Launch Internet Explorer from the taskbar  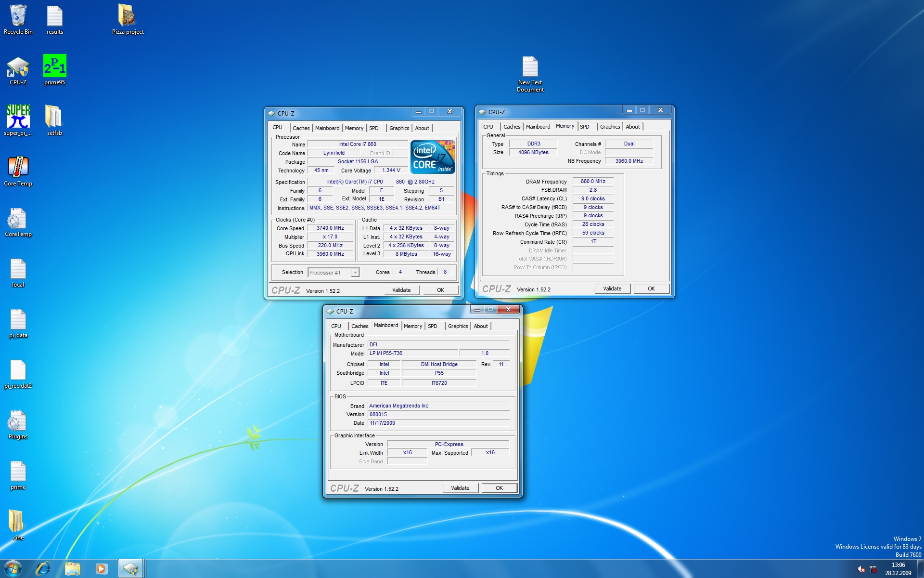(x=43, y=569)
